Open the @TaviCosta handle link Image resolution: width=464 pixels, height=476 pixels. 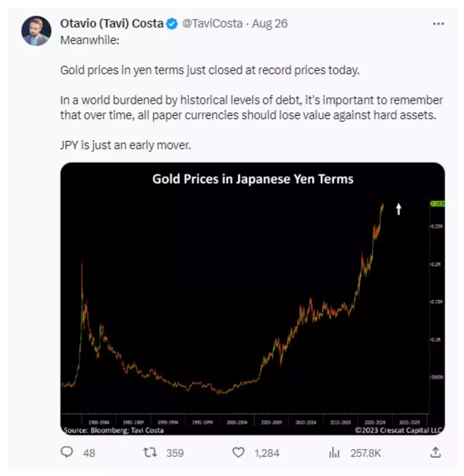(212, 24)
